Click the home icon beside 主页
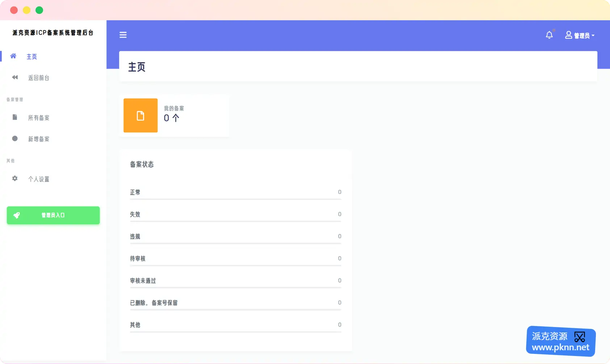Viewport: 610px width, 364px height. pyautogui.click(x=13, y=56)
